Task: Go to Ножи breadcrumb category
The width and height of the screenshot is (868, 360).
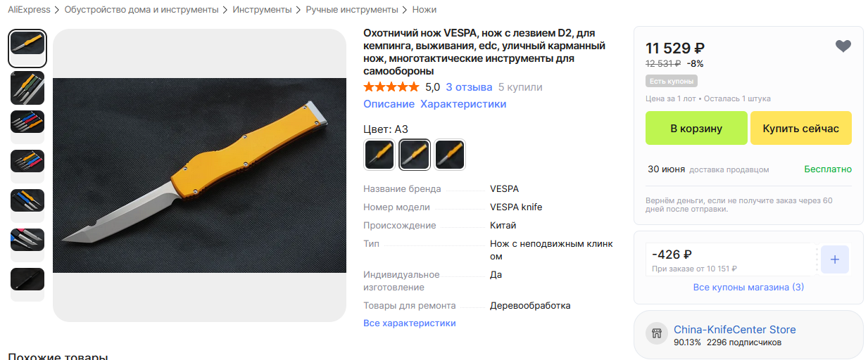Action: 424,10
